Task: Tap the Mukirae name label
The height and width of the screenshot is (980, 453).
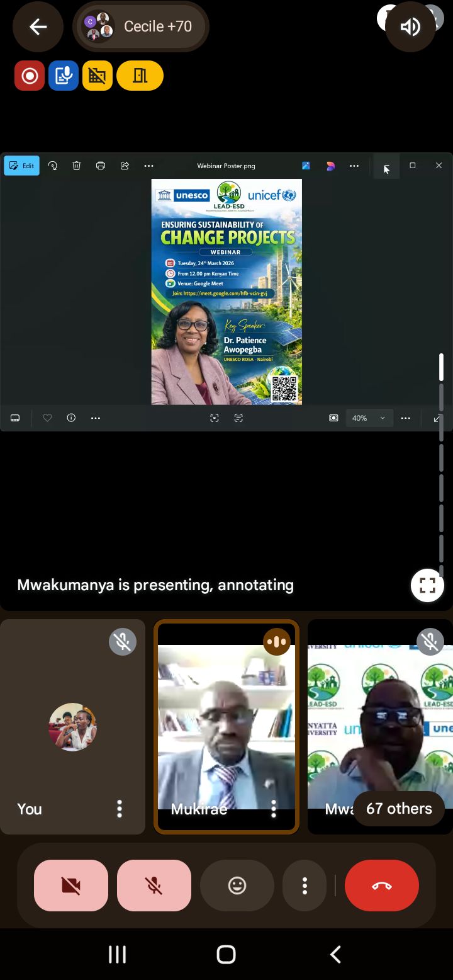Action: pos(199,809)
